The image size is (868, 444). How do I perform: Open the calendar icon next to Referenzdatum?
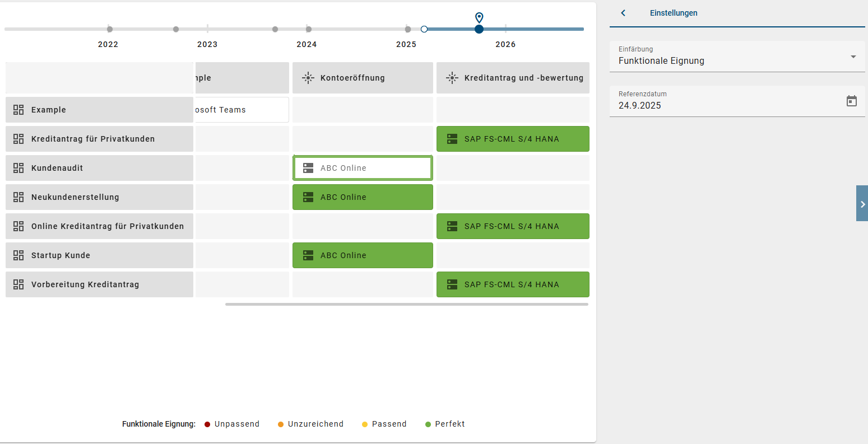tap(852, 100)
